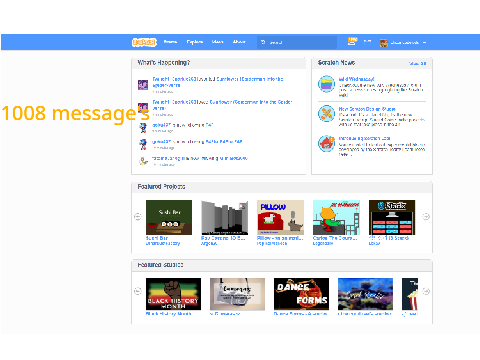Open the Sushi Bar project thumbnail
This screenshot has width=480, height=360.
coord(169,217)
